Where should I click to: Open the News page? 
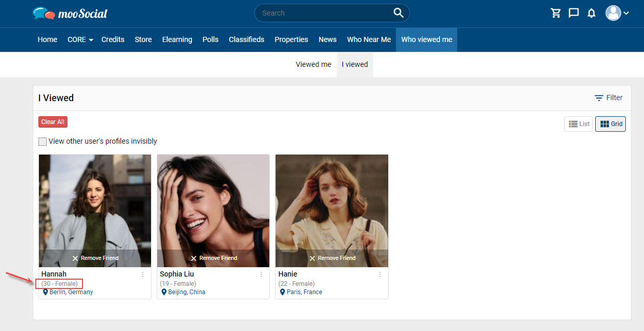(x=327, y=39)
